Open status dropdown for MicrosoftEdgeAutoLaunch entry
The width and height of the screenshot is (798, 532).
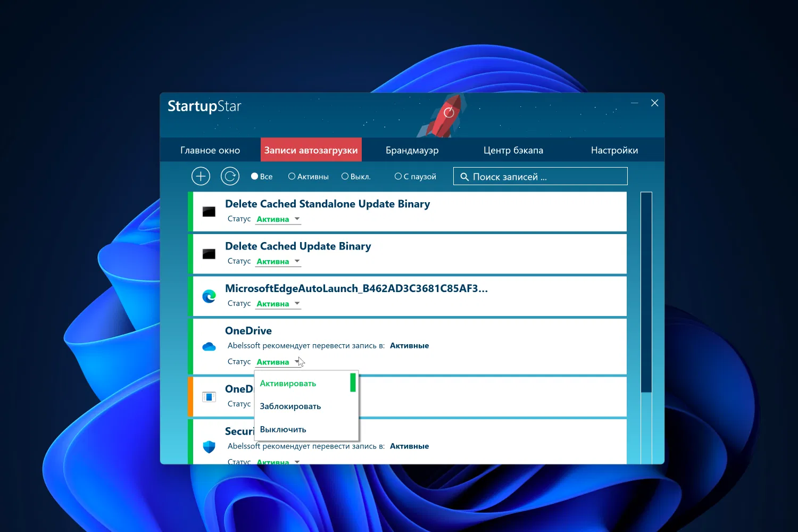[278, 304]
